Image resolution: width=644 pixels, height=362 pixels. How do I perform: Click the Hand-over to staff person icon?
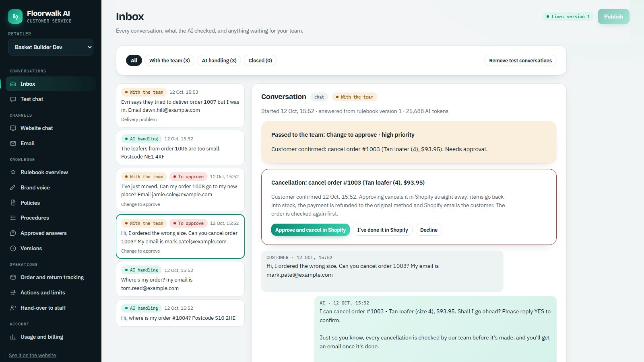tap(13, 308)
